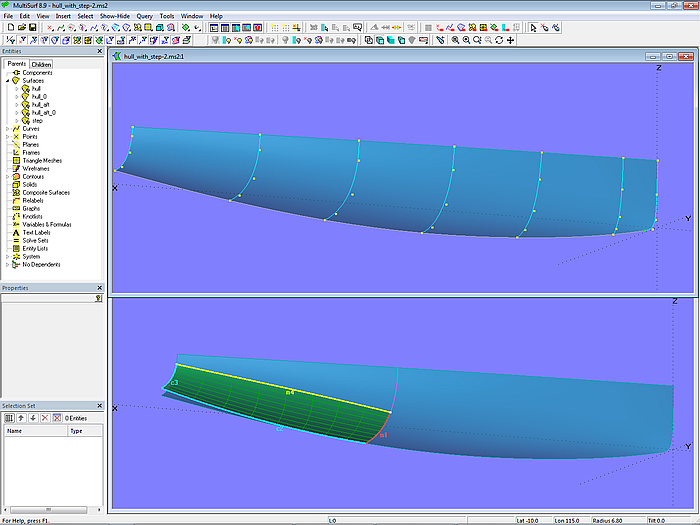Select the step surface in tree
The image size is (700, 525).
click(37, 121)
